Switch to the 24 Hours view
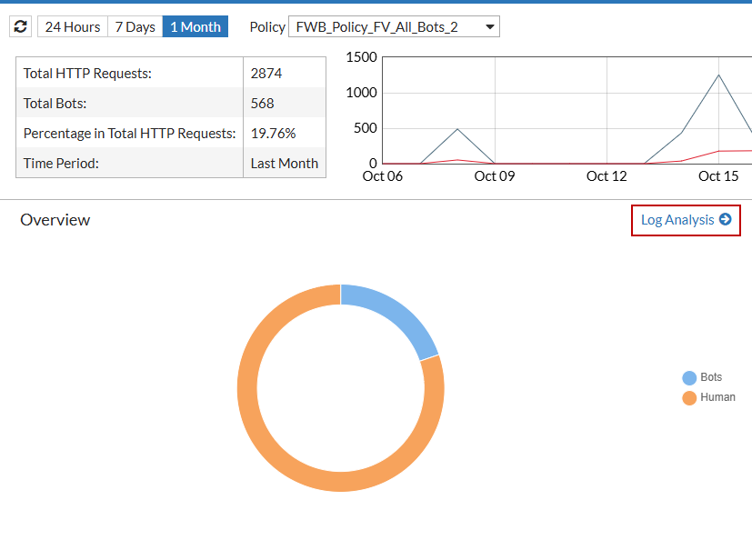752x560 pixels. point(72,25)
